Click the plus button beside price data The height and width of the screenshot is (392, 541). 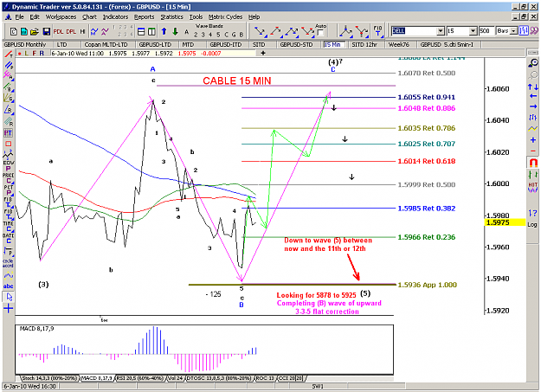tap(263, 53)
